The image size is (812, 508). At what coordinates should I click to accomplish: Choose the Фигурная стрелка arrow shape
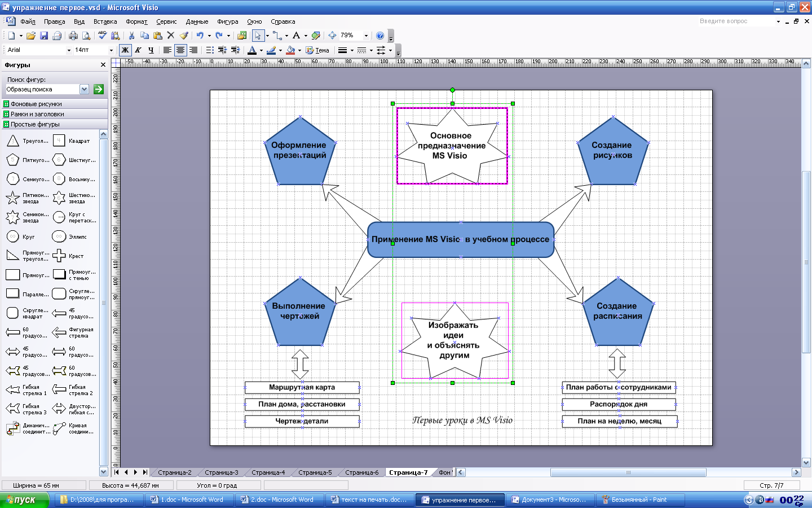point(74,332)
